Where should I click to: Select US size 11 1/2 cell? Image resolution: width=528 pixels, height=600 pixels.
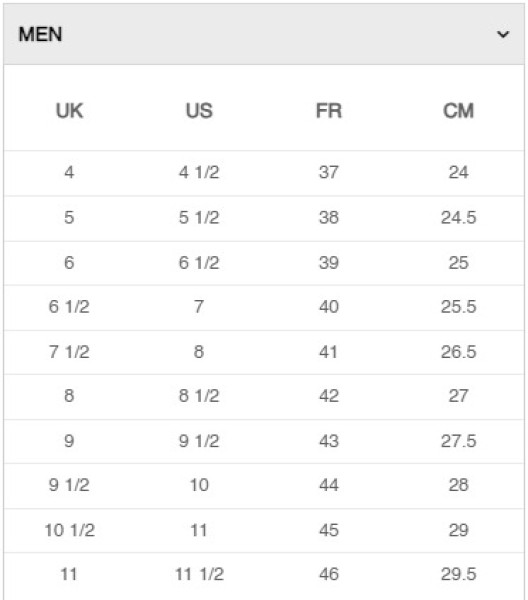tap(199, 574)
